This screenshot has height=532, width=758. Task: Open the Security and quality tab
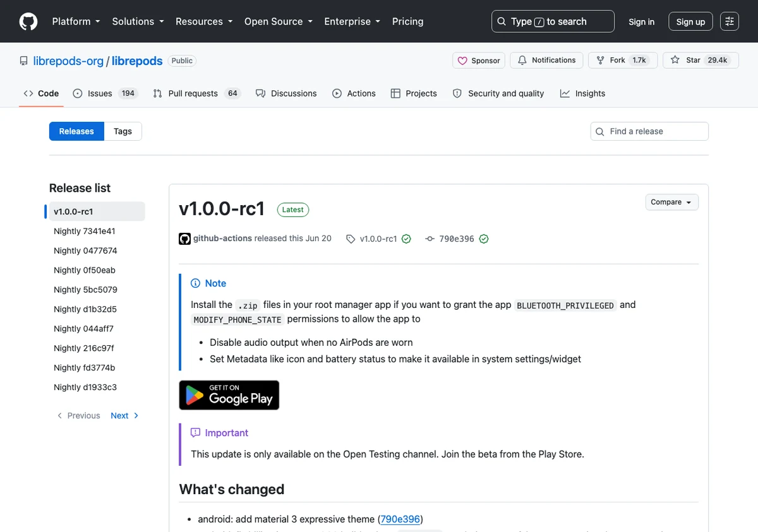point(498,93)
